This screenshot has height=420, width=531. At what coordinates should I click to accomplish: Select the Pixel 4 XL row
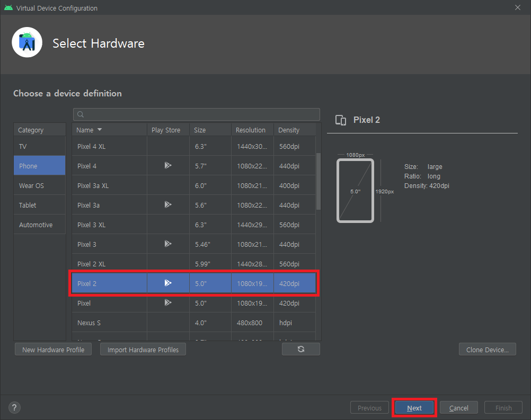tap(194, 146)
